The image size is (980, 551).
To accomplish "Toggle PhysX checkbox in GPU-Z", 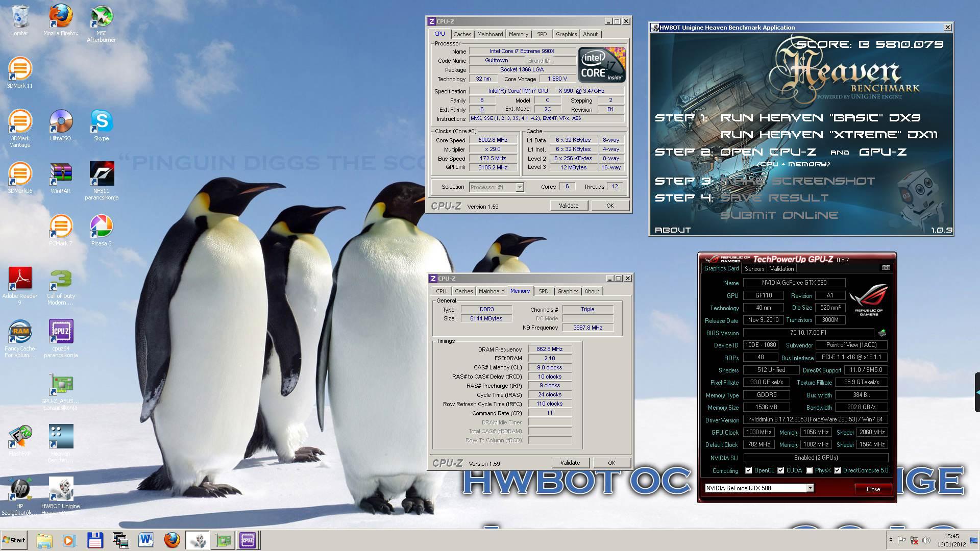I will [810, 470].
